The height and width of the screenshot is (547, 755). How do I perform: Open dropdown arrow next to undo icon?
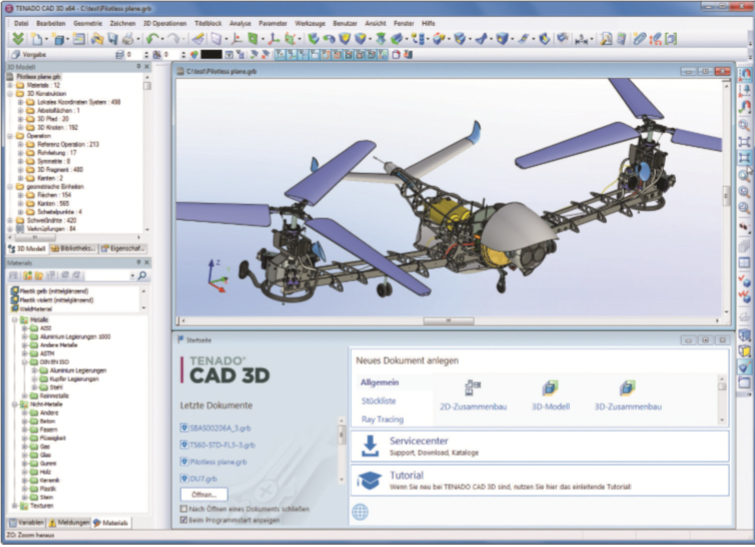[x=162, y=39]
